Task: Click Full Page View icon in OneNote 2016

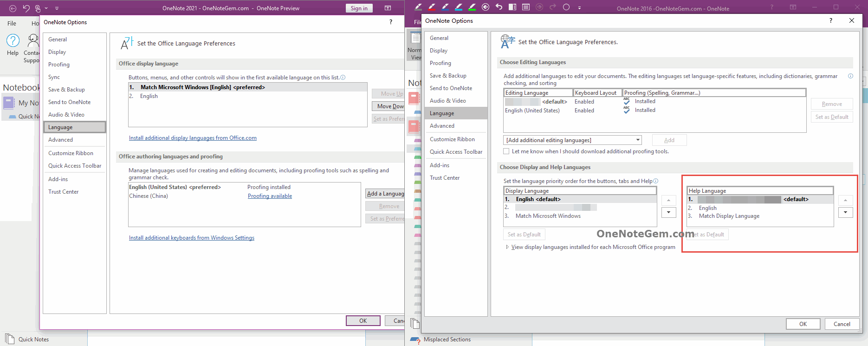Action: click(x=526, y=7)
